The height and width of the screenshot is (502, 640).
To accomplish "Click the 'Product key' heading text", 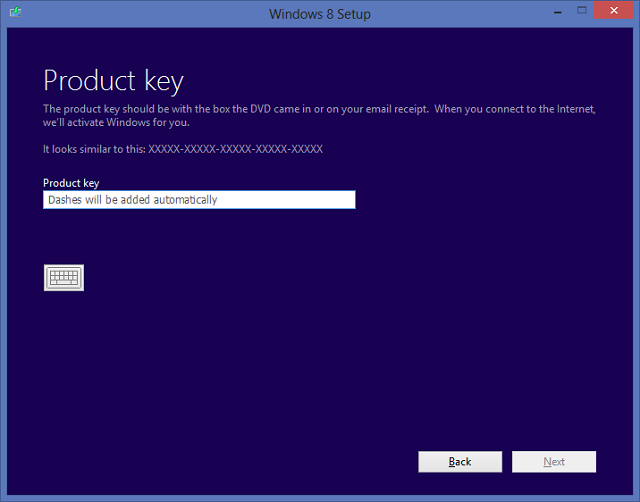I will tap(113, 81).
